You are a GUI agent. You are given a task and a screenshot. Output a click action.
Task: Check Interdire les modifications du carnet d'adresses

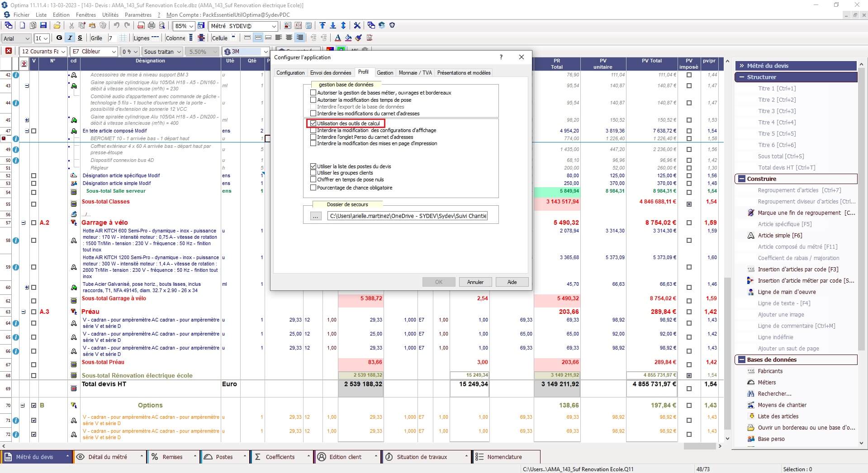click(x=313, y=113)
